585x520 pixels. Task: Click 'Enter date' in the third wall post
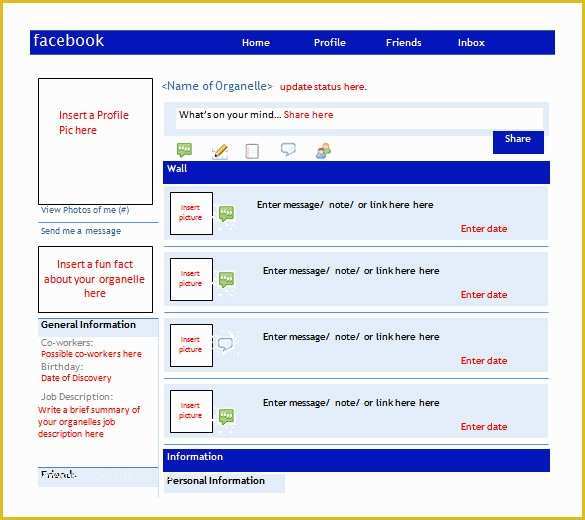tap(484, 361)
